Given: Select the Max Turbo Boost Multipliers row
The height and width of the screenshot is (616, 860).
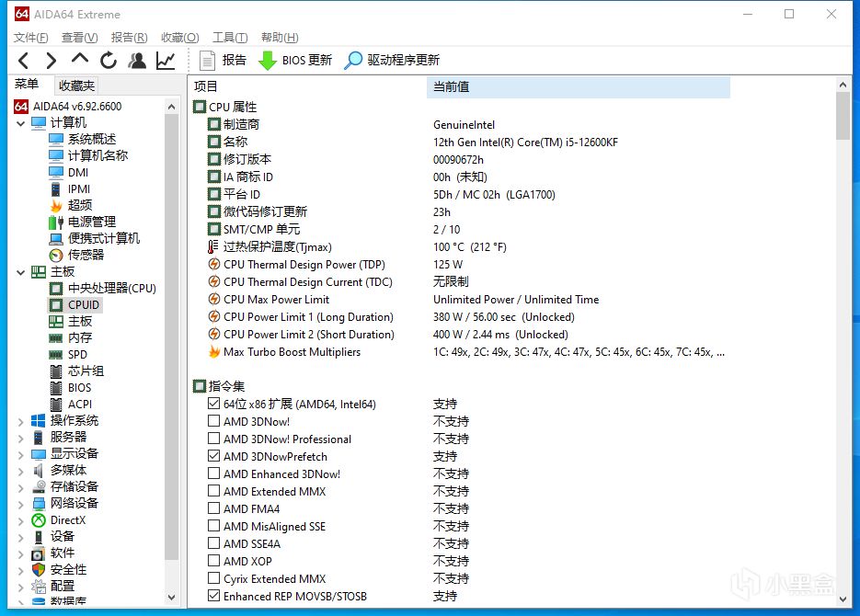Looking at the screenshot, I should pyautogui.click(x=466, y=352).
